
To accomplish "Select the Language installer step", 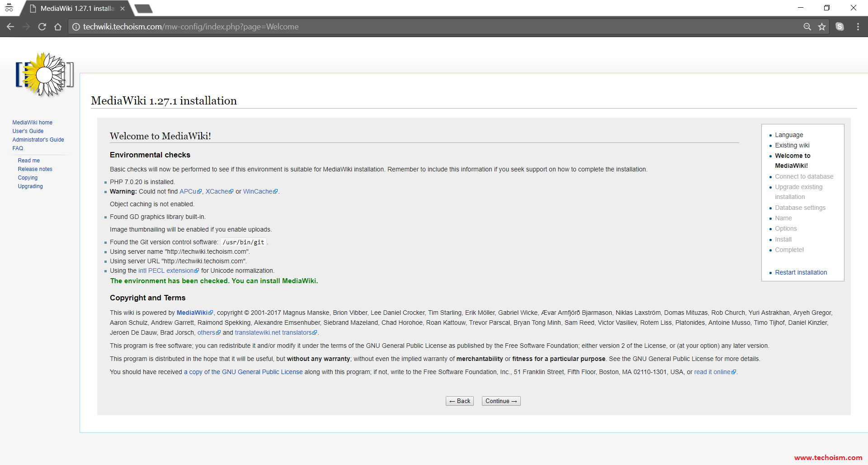I will pyautogui.click(x=789, y=135).
